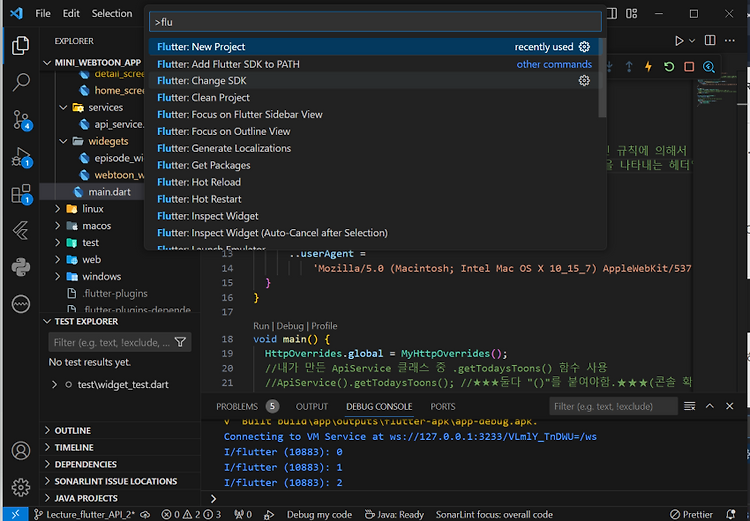Collapse the widegets folder
750x521 pixels.
tap(63, 141)
